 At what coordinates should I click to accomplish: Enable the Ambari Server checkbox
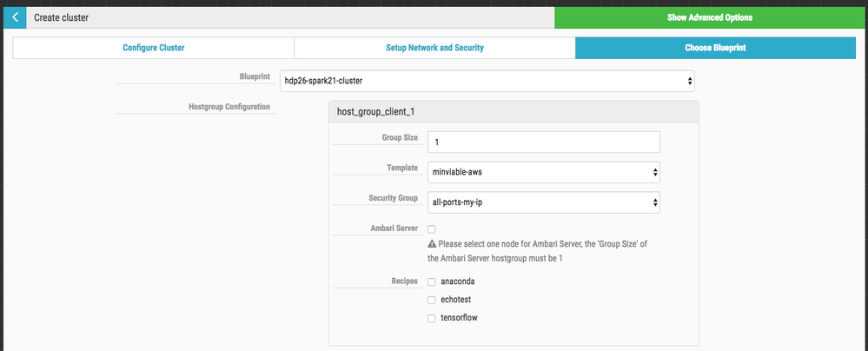coord(432,229)
